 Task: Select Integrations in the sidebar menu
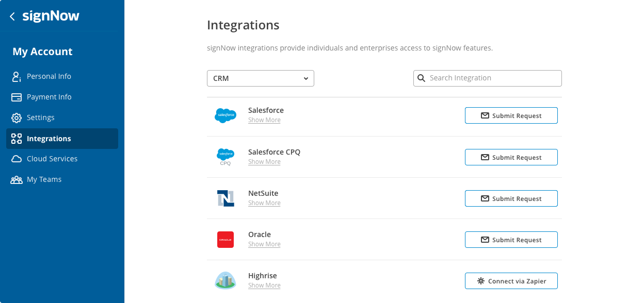click(49, 138)
